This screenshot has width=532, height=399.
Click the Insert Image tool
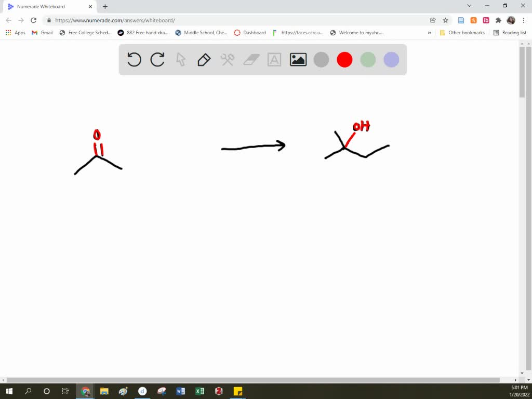298,59
